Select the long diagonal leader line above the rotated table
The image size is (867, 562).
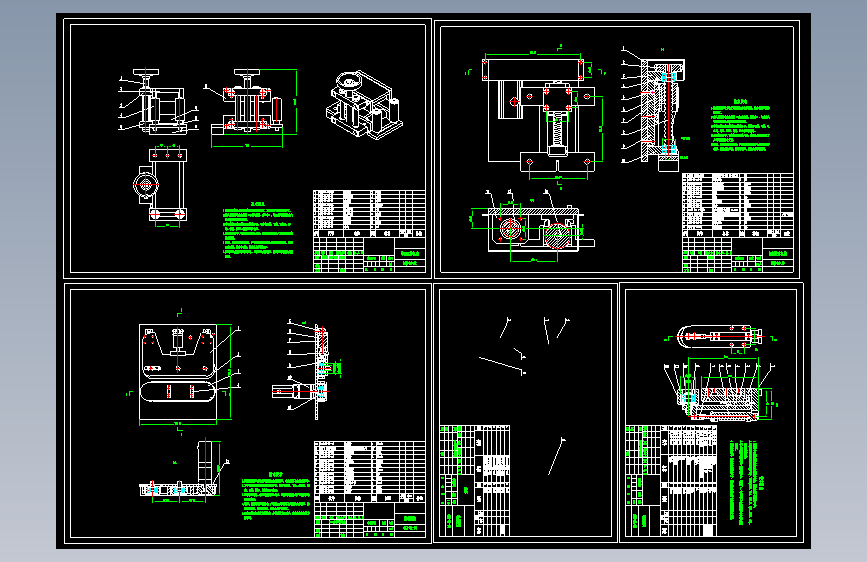coord(502,365)
